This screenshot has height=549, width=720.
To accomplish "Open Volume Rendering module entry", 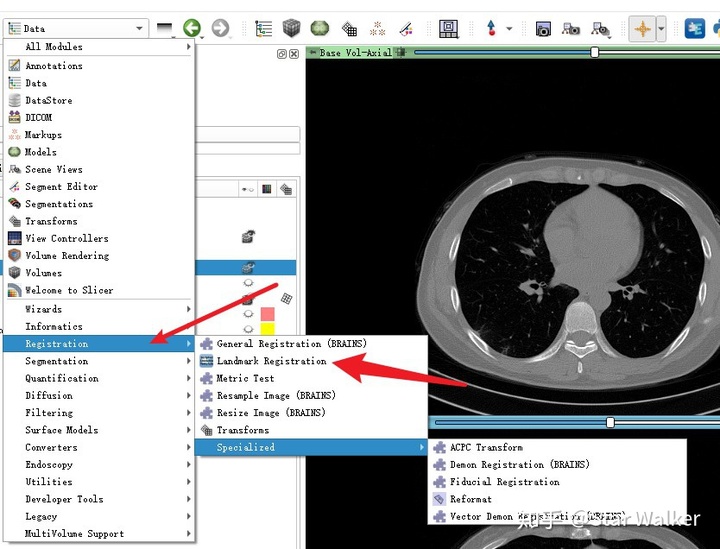I will click(99, 256).
